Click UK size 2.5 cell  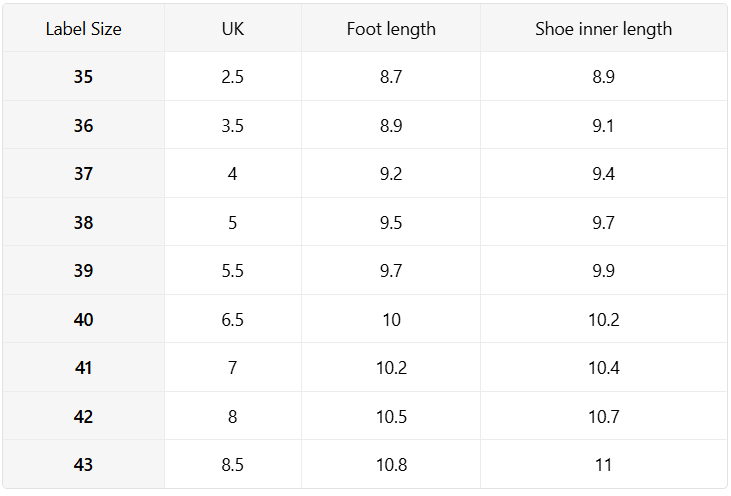click(x=233, y=76)
